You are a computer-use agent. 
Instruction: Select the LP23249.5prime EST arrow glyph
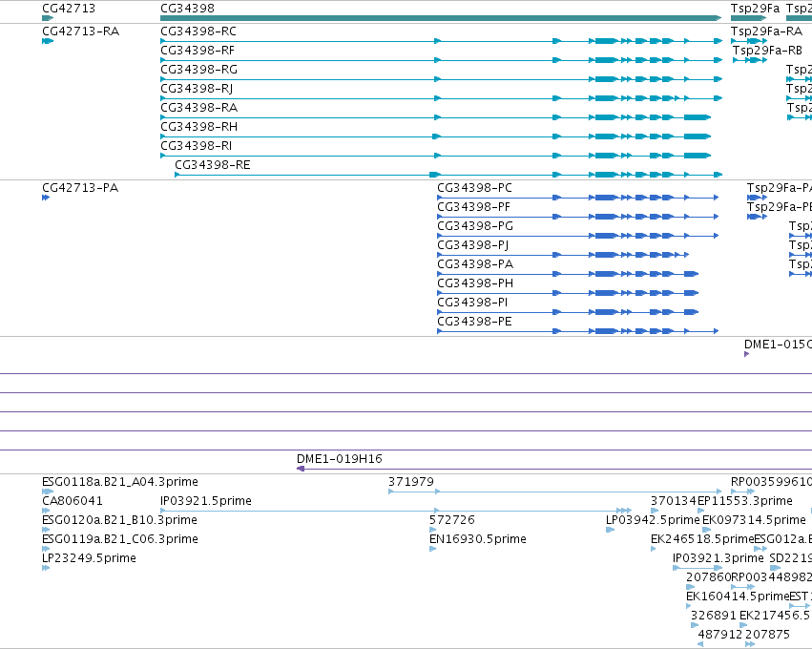46,568
